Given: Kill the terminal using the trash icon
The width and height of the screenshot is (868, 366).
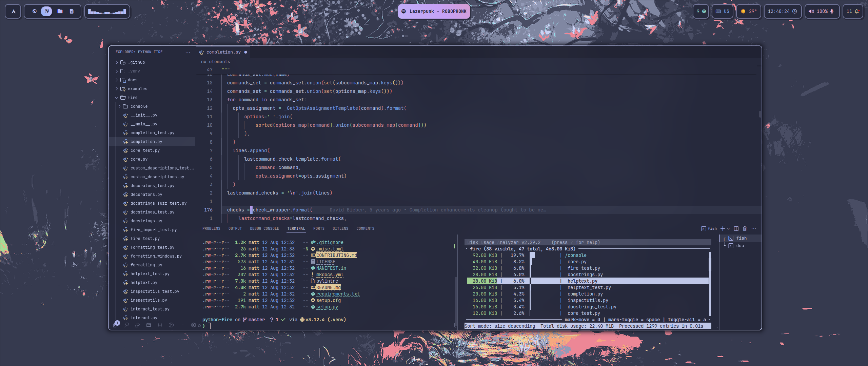Looking at the screenshot, I should pyautogui.click(x=745, y=228).
